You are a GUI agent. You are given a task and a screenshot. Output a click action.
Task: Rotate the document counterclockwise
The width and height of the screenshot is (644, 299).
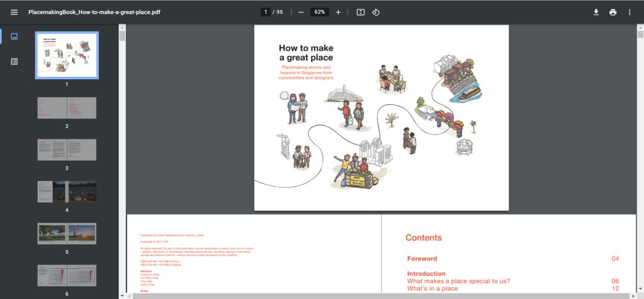[376, 12]
